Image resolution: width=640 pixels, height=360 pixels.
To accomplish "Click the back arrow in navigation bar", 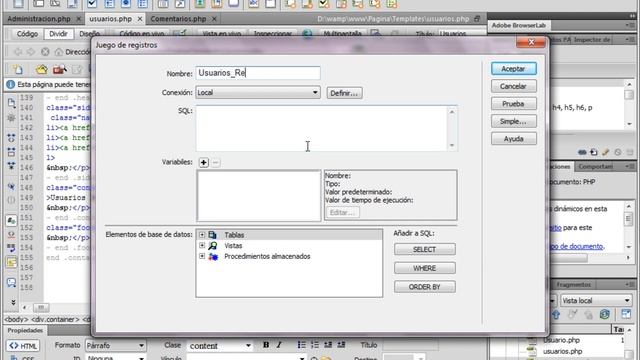I will point(18,52).
